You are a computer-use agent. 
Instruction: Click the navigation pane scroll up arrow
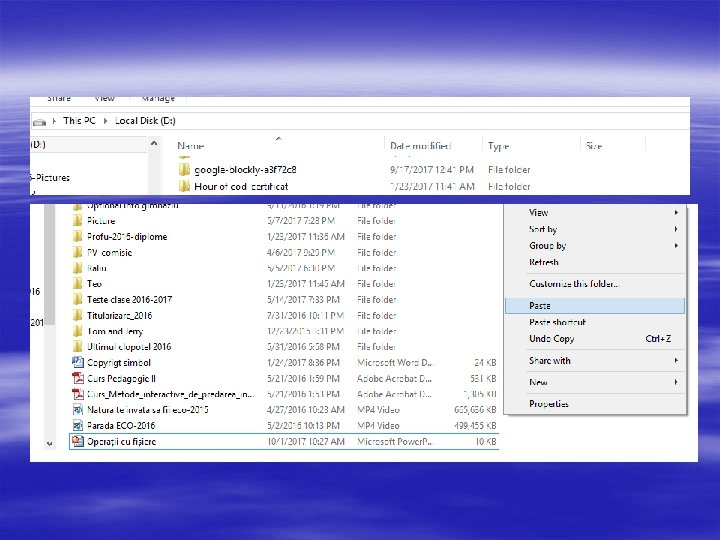(154, 144)
